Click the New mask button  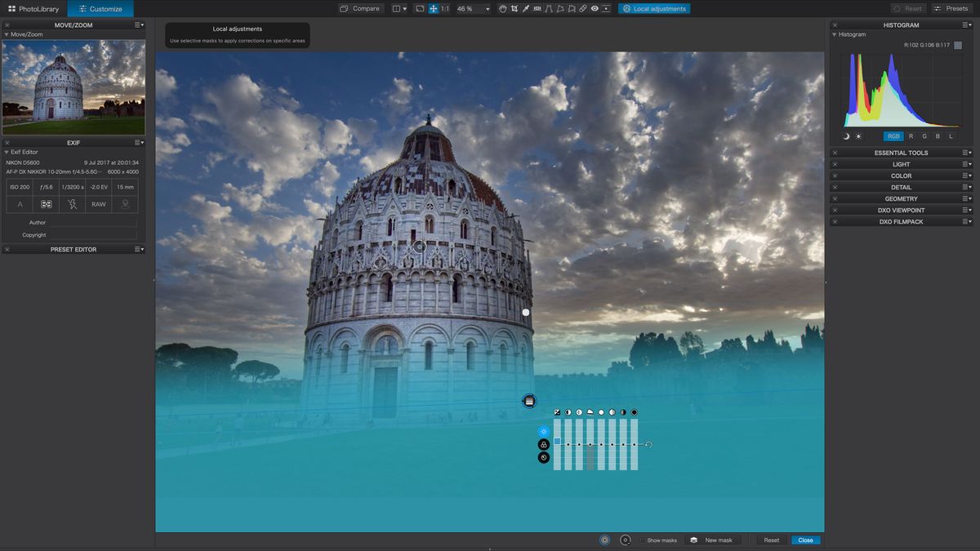[713, 540]
